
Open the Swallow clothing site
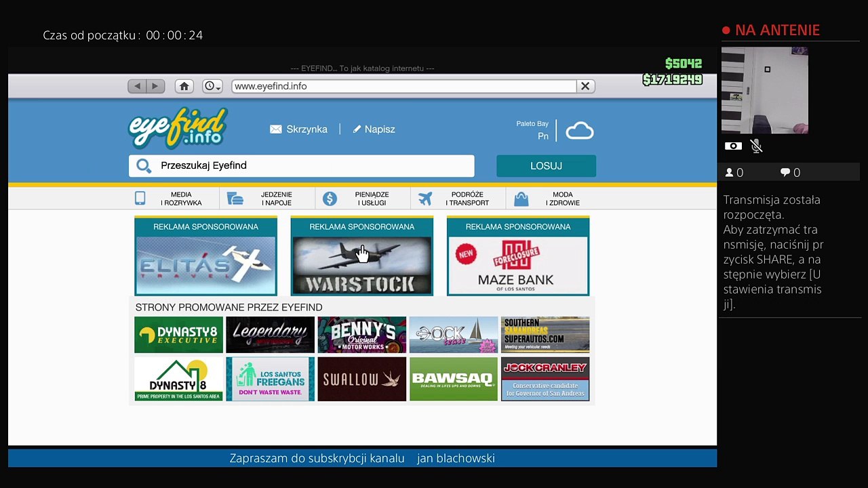(x=362, y=380)
